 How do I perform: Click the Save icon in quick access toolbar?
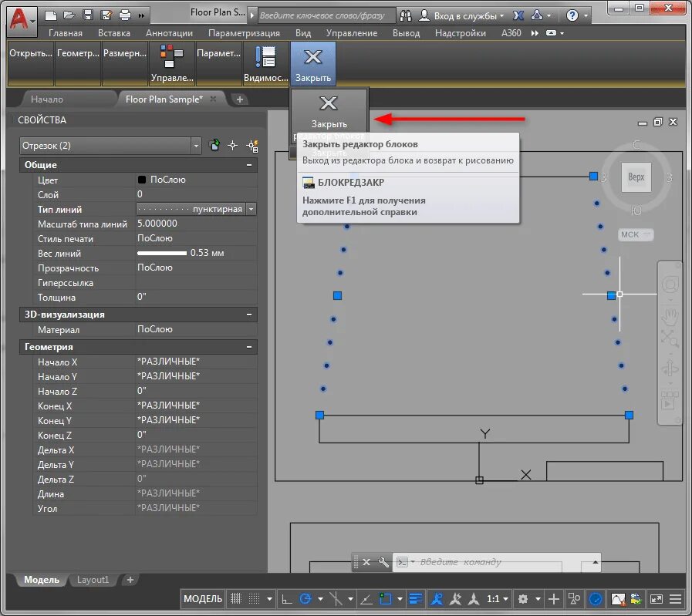(x=87, y=15)
